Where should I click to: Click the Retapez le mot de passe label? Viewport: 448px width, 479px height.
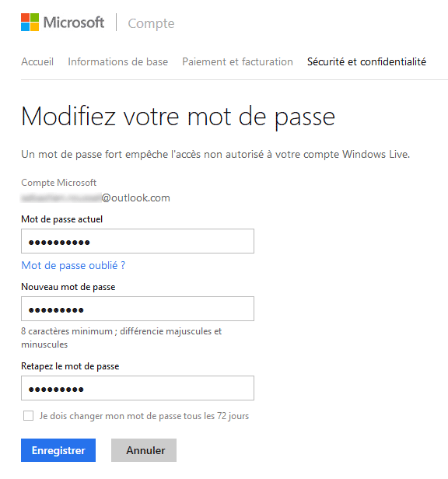pyautogui.click(x=70, y=366)
